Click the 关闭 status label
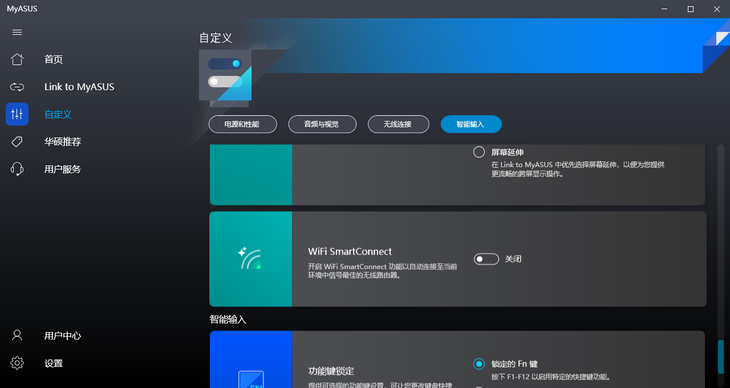The width and height of the screenshot is (730, 388). 513,259
